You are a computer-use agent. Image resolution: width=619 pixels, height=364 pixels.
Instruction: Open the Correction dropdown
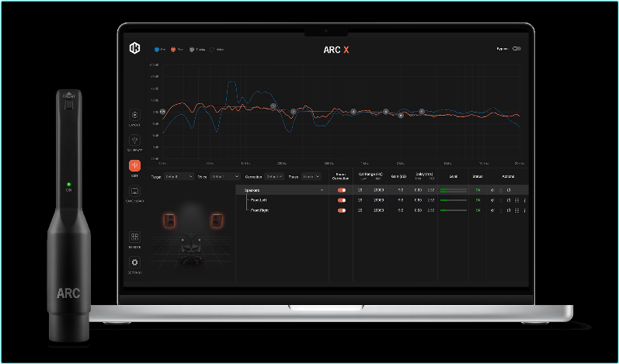tap(274, 177)
